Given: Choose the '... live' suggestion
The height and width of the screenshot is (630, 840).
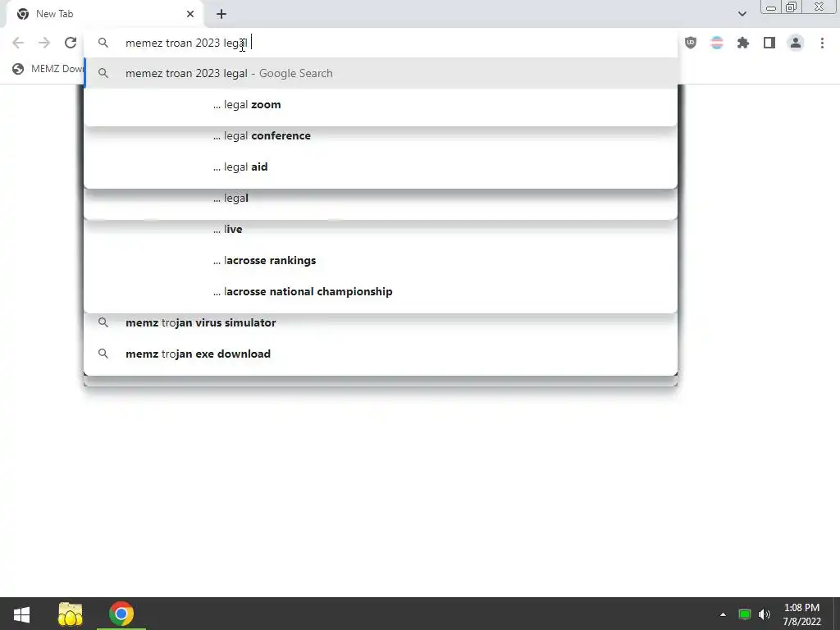Looking at the screenshot, I should [381, 230].
